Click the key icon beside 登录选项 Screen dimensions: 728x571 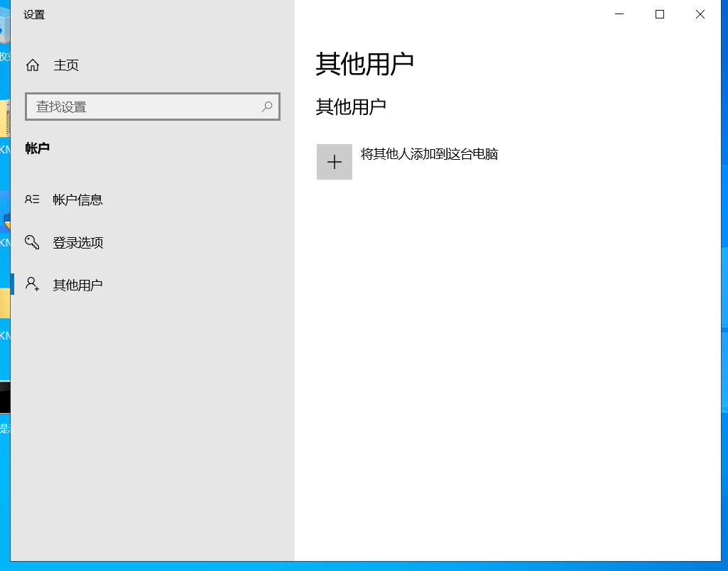(32, 242)
